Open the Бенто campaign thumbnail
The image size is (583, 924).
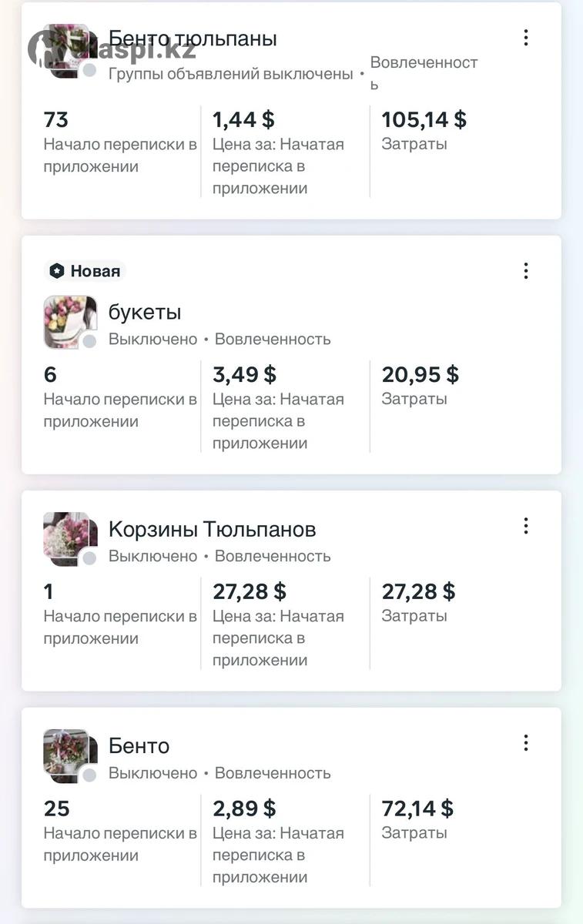tap(68, 754)
